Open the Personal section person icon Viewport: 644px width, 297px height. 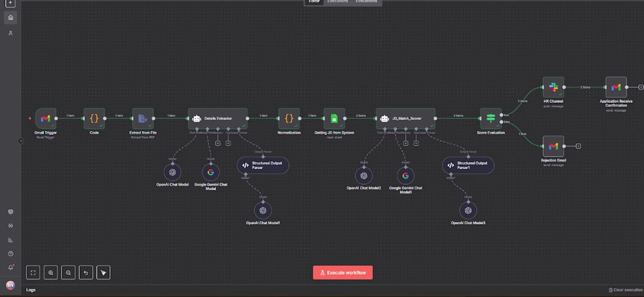coord(11,33)
